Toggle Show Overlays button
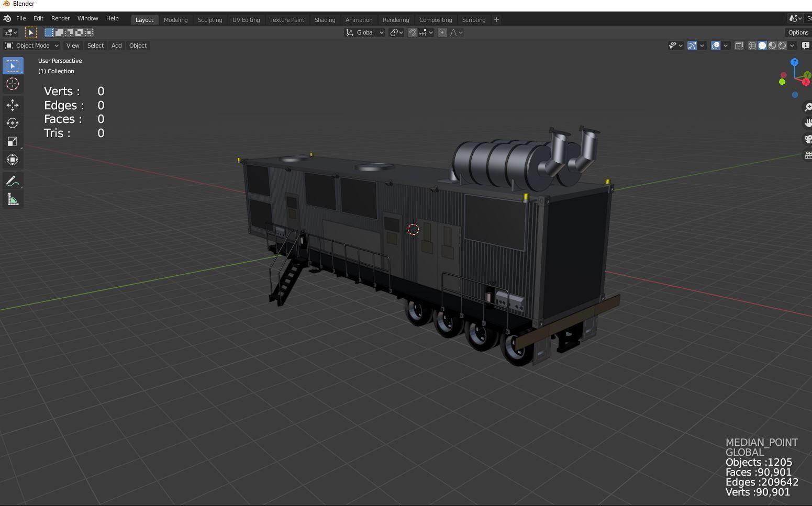 (716, 46)
